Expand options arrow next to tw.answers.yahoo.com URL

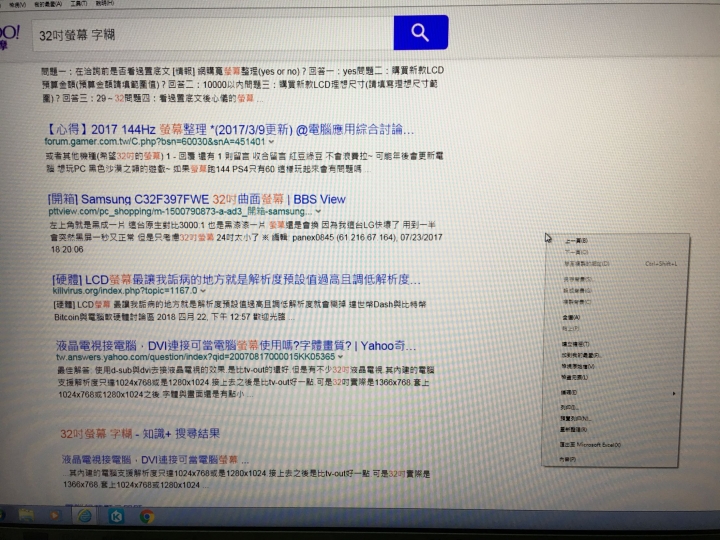[340, 356]
